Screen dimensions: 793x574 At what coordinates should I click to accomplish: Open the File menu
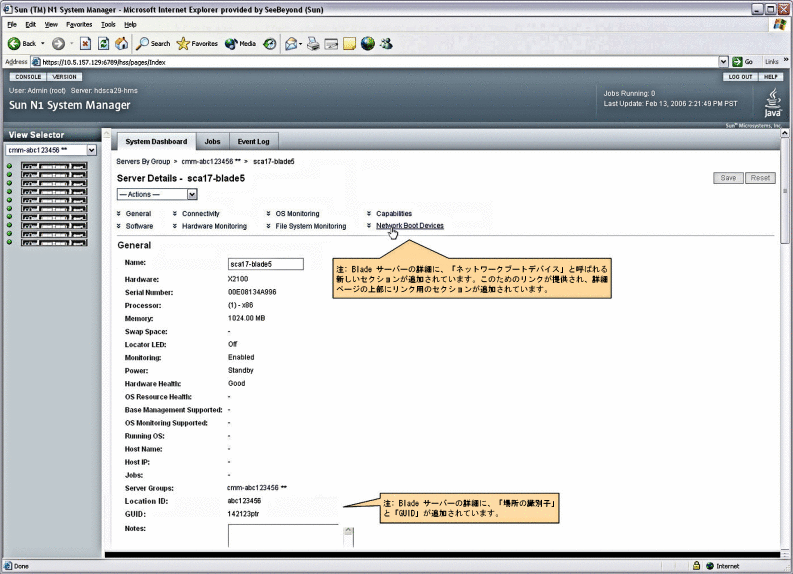tap(12, 24)
